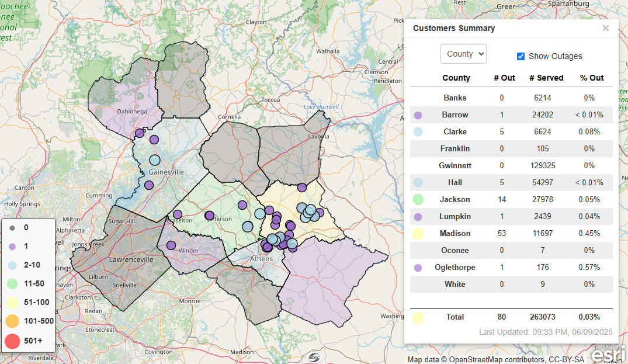
Task: Click the Clarke county light blue icon
Action: coord(418,132)
